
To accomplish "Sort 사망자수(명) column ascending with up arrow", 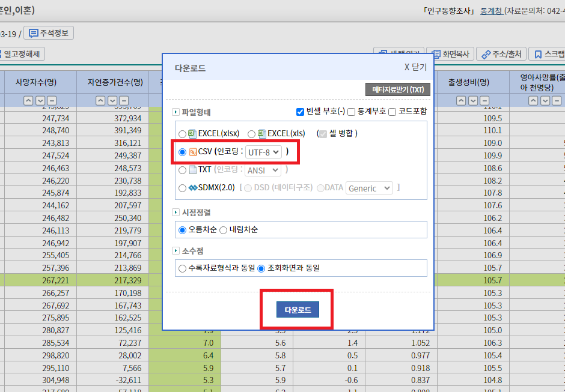I will pyautogui.click(x=28, y=101).
